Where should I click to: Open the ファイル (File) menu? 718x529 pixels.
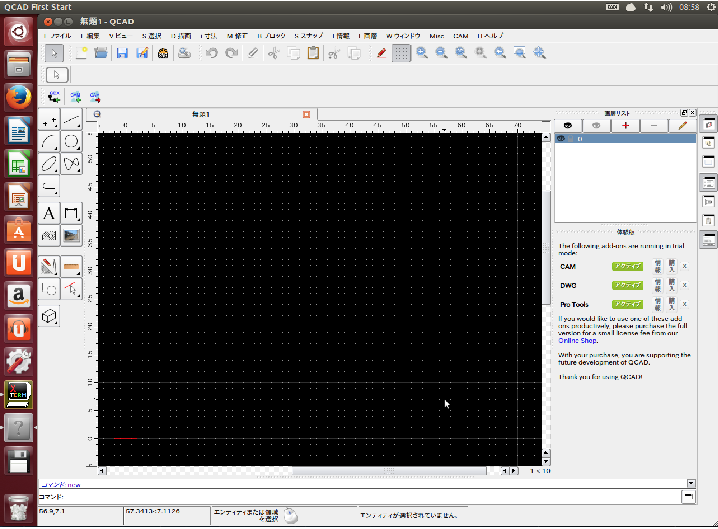(x=58, y=36)
